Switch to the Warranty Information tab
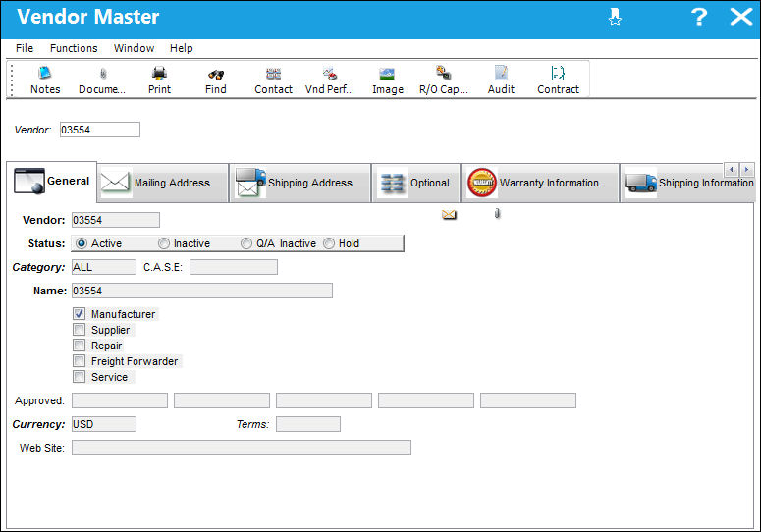The image size is (761, 532). 540,183
